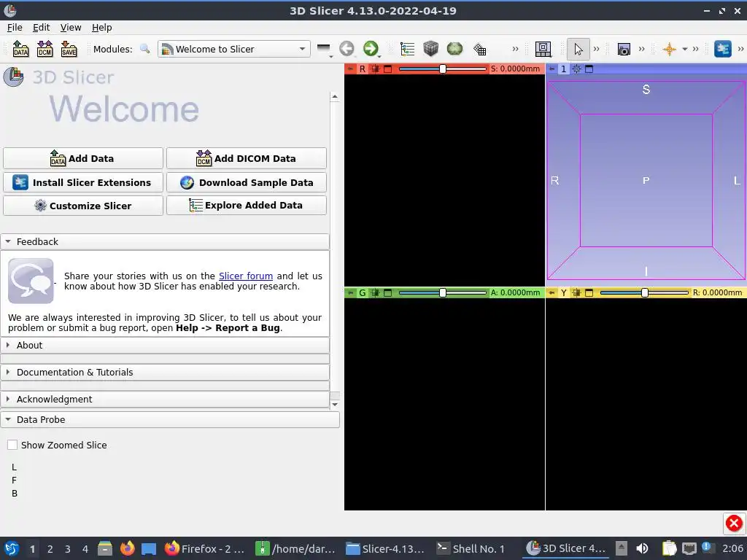Open the Welcome to Slicer module dropdown
This screenshot has height=560, width=747.
(234, 49)
